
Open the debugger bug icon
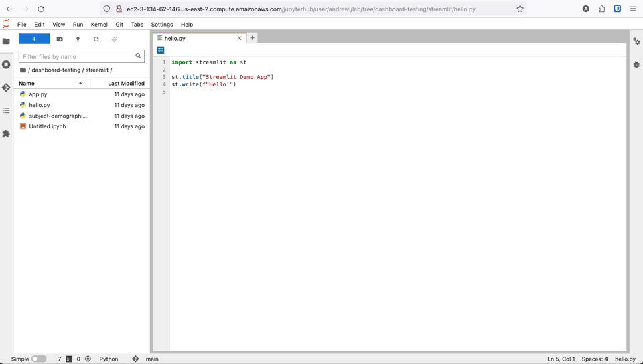636,65
